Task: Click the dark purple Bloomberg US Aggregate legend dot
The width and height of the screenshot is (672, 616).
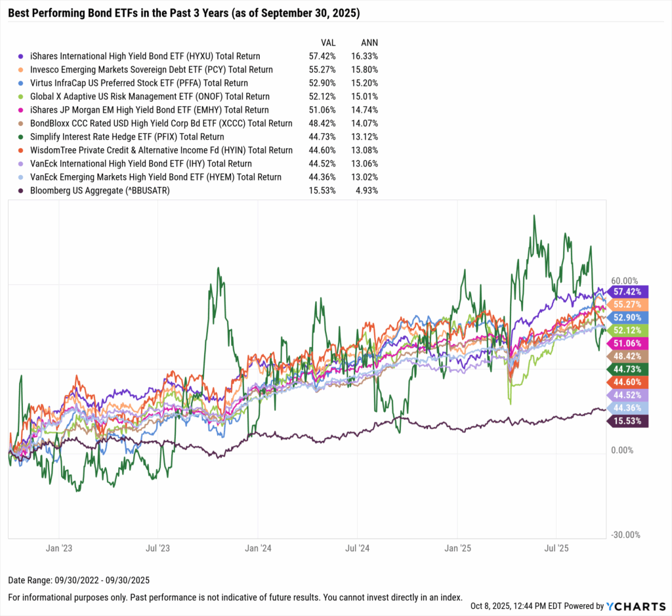Action: pyautogui.click(x=23, y=190)
